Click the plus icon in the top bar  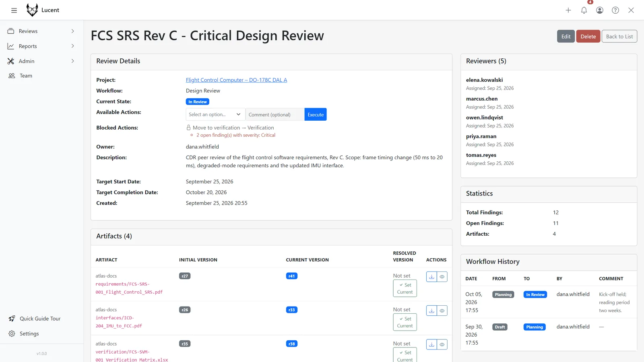[568, 10]
